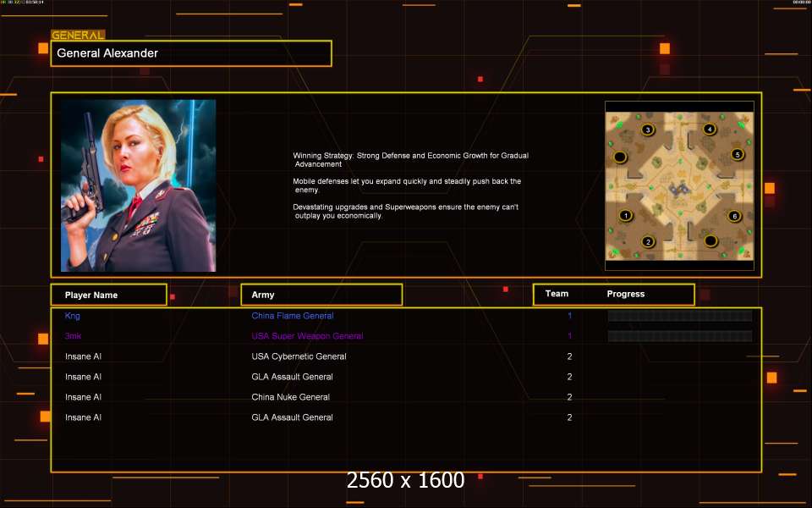The image size is (812, 508).
Task: Pick start position marker 3 on minimap
Action: tap(647, 130)
